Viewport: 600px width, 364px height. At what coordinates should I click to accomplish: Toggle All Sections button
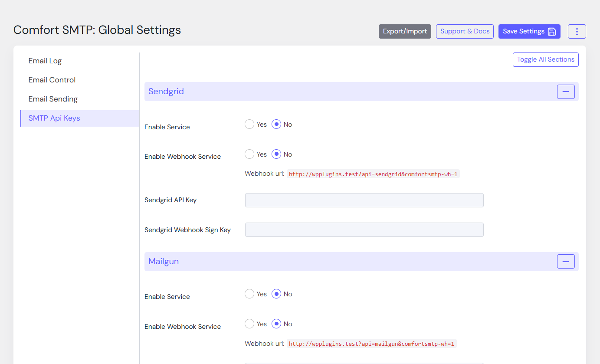tap(545, 60)
